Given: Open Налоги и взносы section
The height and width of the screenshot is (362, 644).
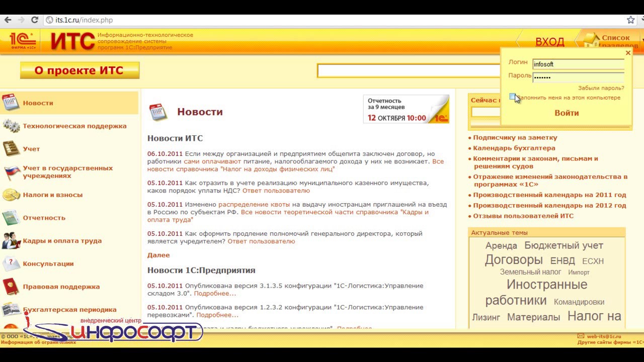Looking at the screenshot, I should (x=53, y=195).
